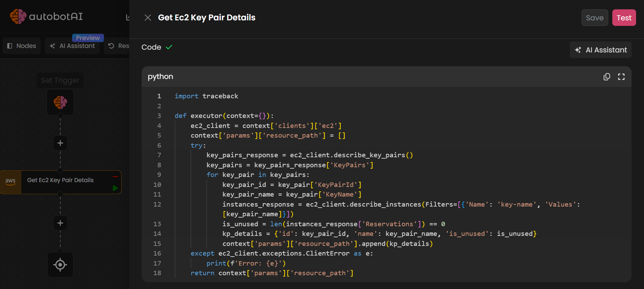The height and width of the screenshot is (289, 644).
Task: Select the target end node icon
Action: tap(60, 265)
